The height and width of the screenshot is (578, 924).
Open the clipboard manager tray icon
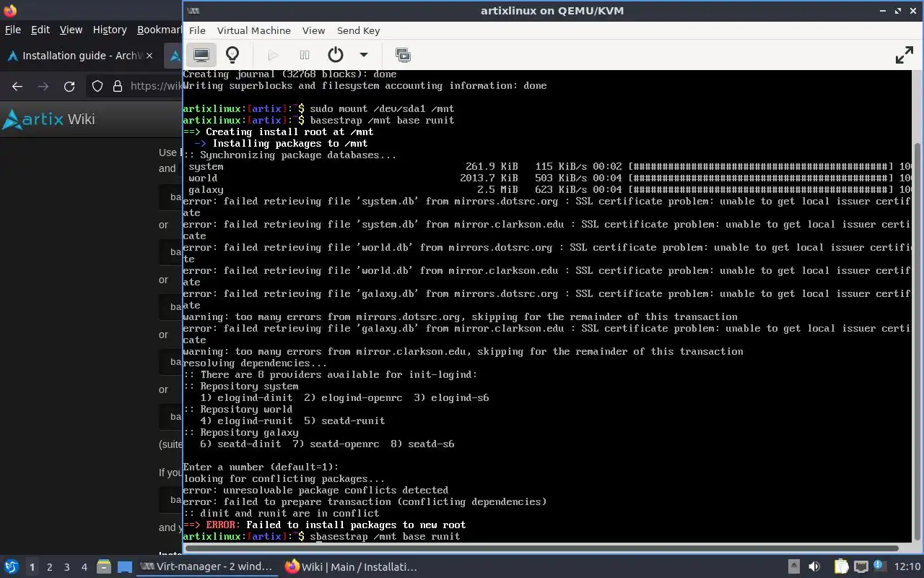tap(841, 566)
